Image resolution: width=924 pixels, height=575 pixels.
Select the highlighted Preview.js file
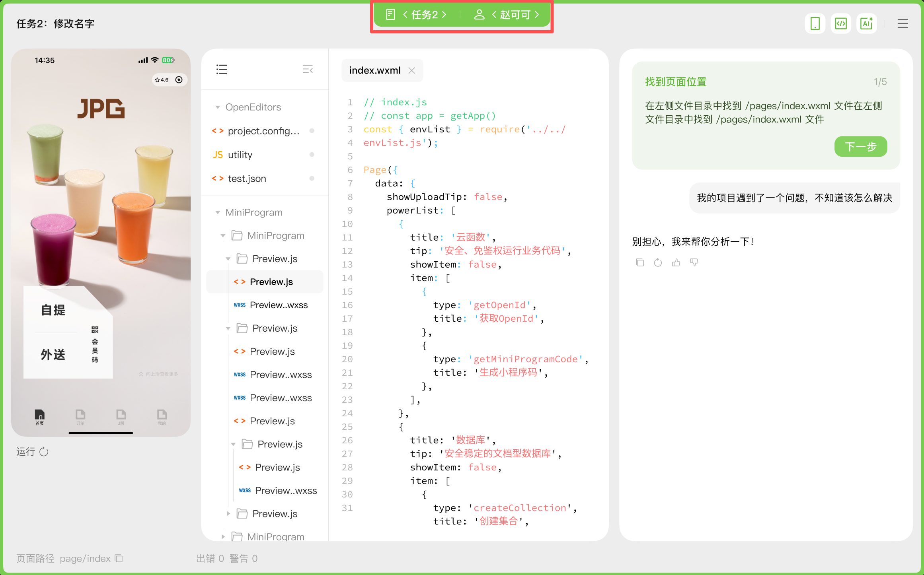point(265,282)
